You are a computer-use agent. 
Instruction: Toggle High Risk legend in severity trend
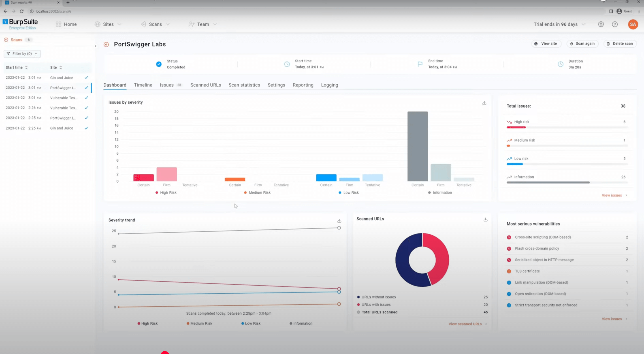pyautogui.click(x=147, y=324)
